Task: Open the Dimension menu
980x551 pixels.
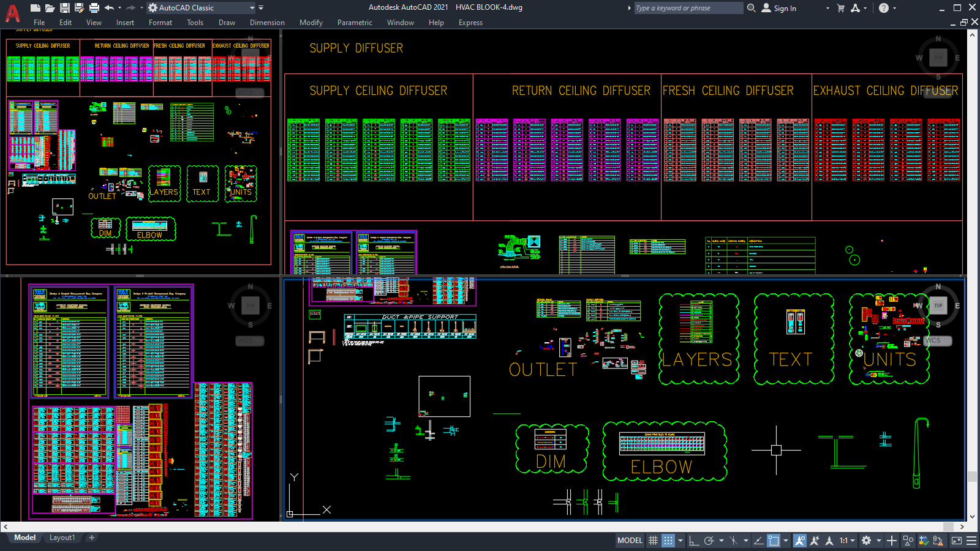Action: (x=267, y=23)
